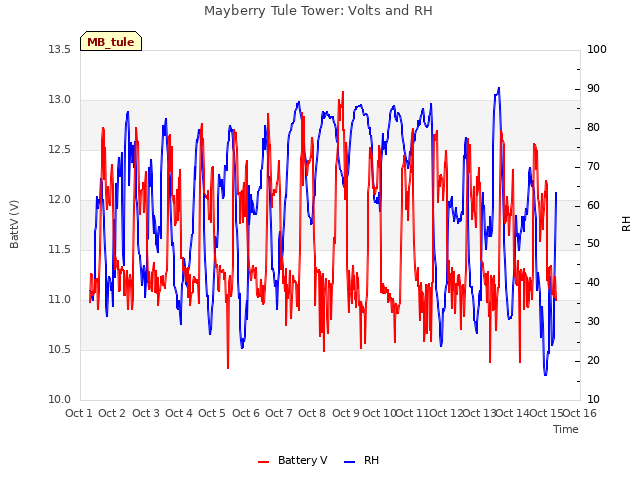Click the 20 right axis tick label
640x480 pixels.
click(x=593, y=360)
